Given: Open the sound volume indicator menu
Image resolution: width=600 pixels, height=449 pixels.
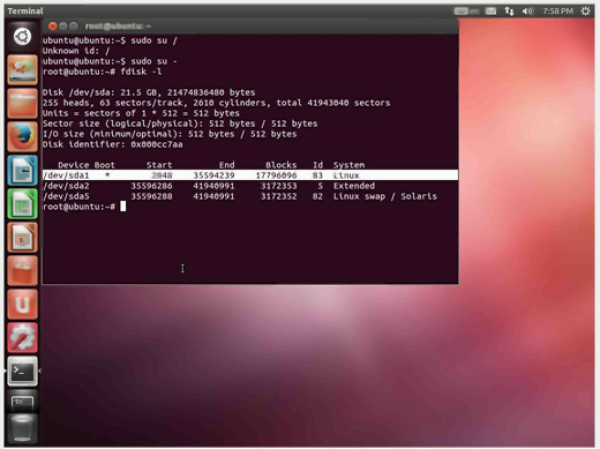Looking at the screenshot, I should [527, 9].
